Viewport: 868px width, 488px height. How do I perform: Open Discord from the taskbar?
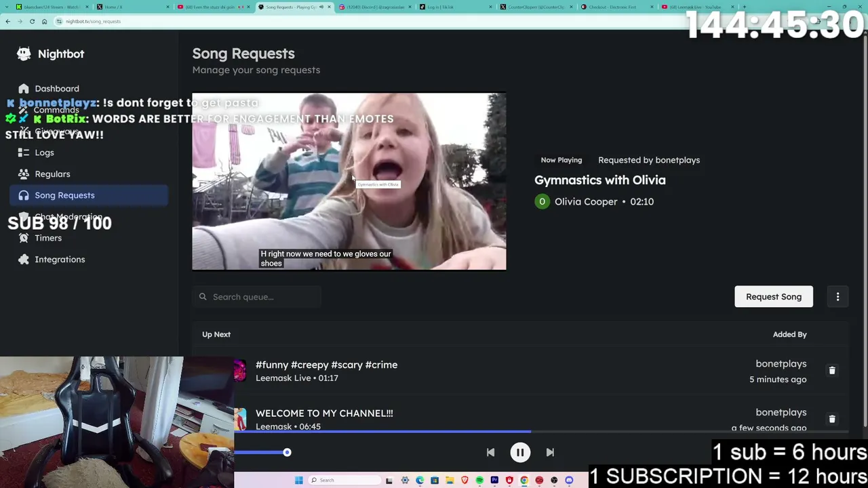point(569,481)
